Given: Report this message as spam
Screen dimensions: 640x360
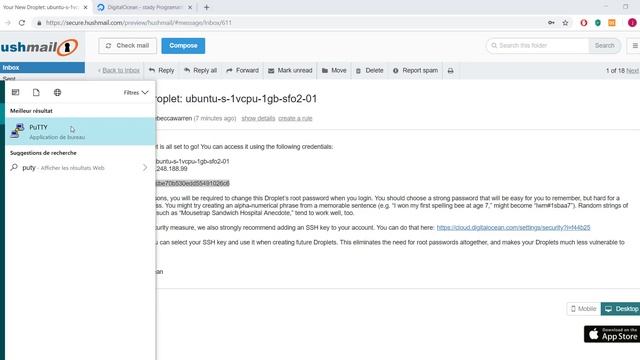Looking at the screenshot, I should click(x=416, y=71).
